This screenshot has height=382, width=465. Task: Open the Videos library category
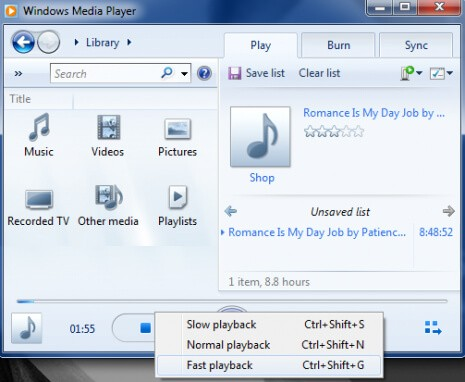pyautogui.click(x=108, y=135)
